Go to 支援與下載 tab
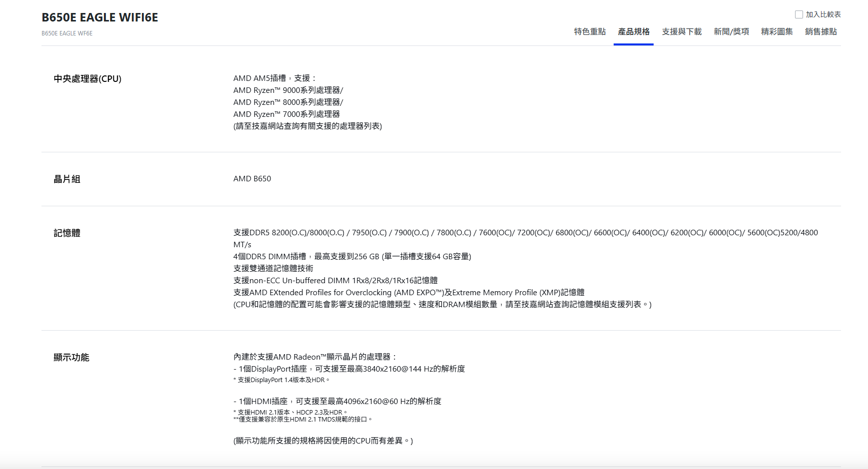Screen dimensions: 868x469 pos(682,31)
